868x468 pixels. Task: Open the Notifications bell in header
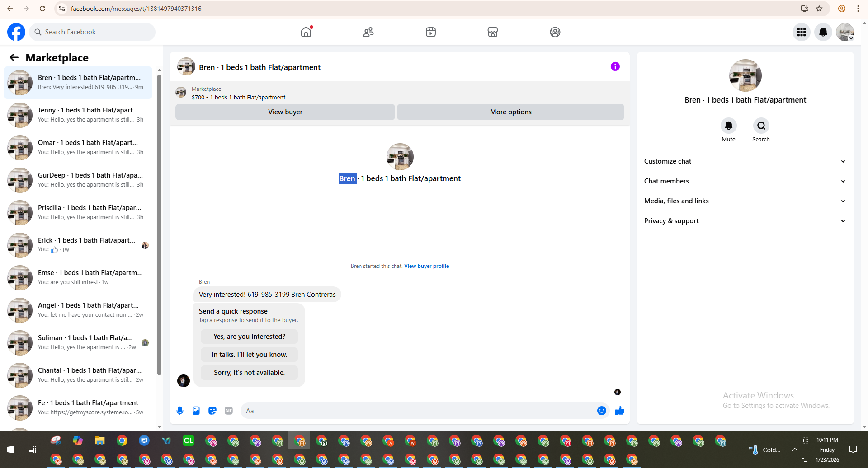coord(823,32)
